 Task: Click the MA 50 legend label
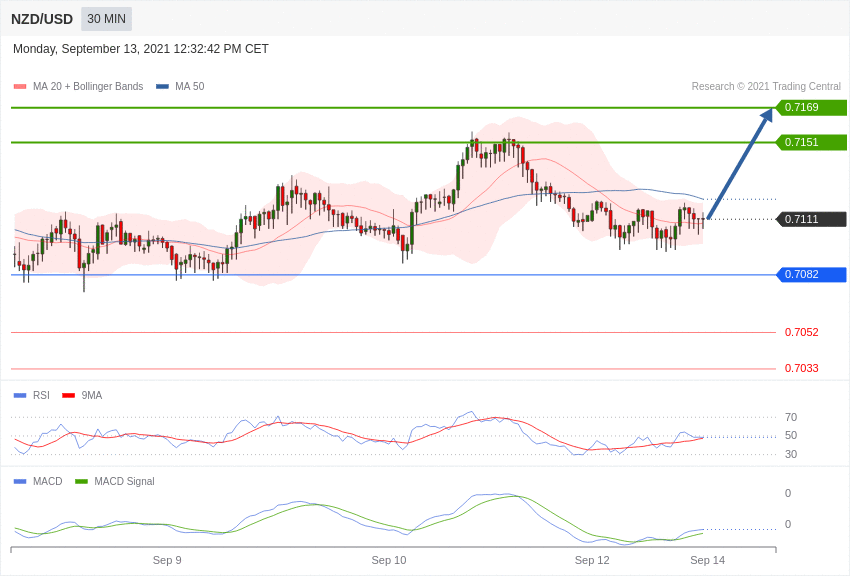tap(190, 86)
